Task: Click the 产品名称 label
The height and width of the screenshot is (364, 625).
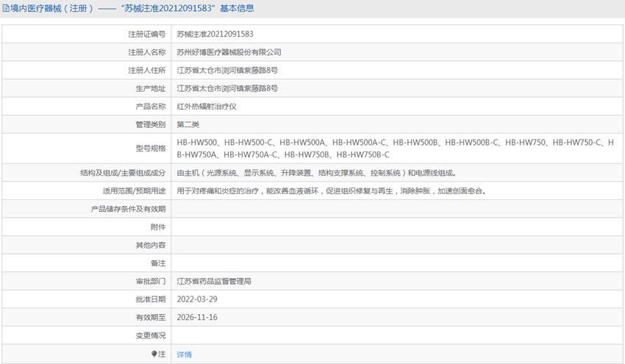Action: (151, 107)
